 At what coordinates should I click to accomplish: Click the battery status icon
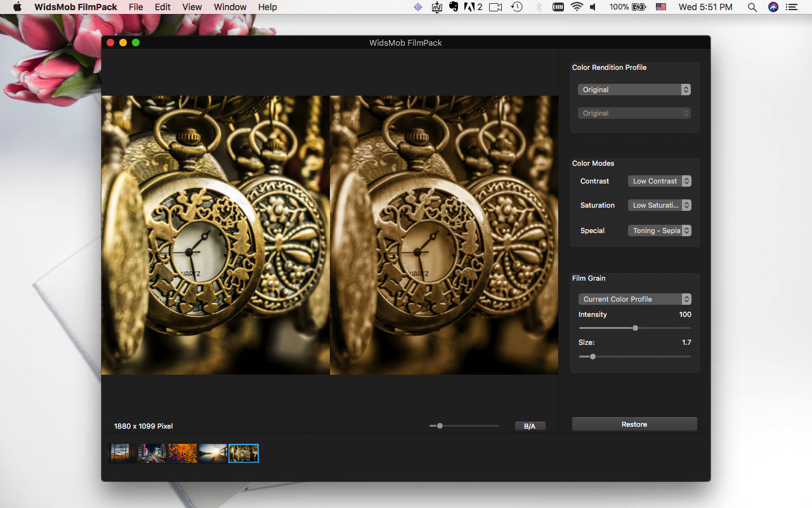pyautogui.click(x=639, y=7)
